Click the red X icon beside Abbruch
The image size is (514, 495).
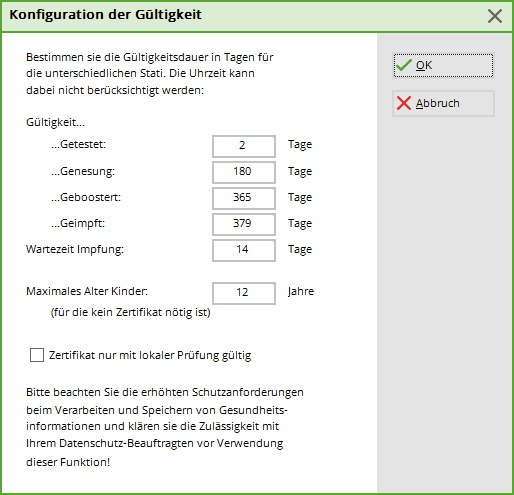click(404, 103)
